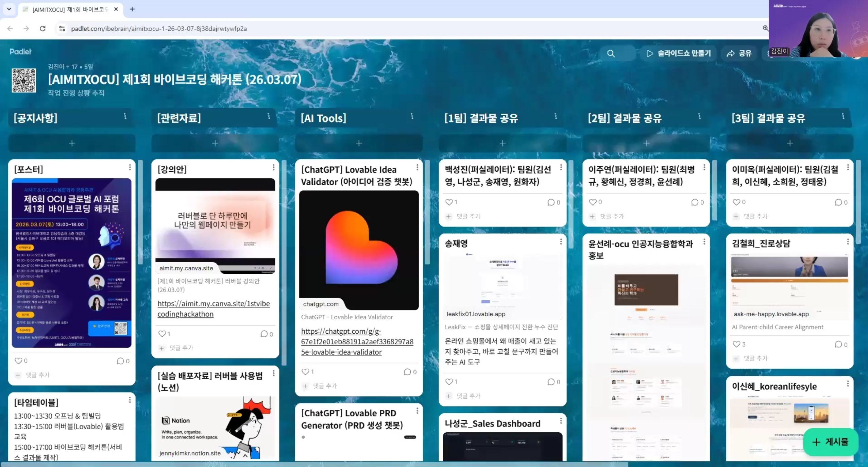Open options menu on Lovable Idea Validator post

click(418, 167)
